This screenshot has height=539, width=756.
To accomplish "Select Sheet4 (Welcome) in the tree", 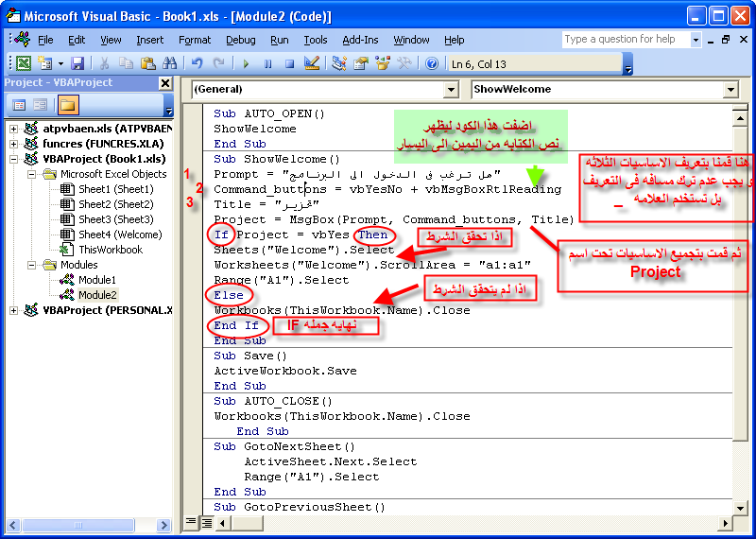I will (x=120, y=235).
